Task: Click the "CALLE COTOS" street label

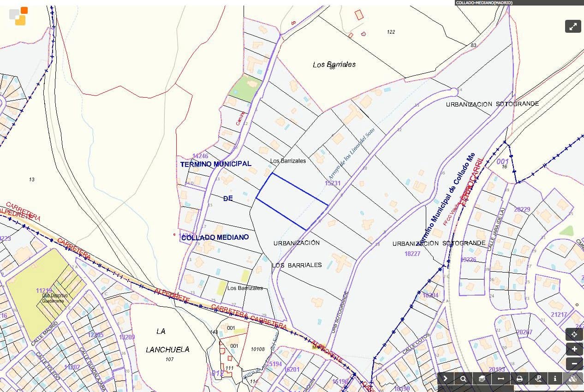Action: tap(416, 344)
